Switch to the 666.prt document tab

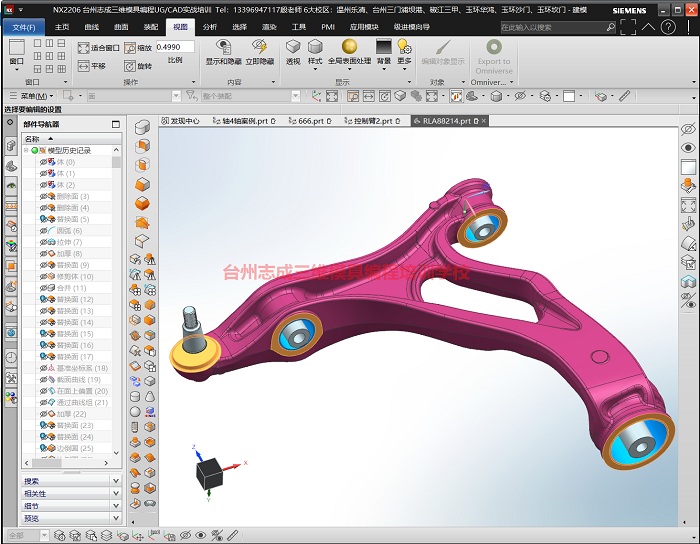pyautogui.click(x=311, y=121)
